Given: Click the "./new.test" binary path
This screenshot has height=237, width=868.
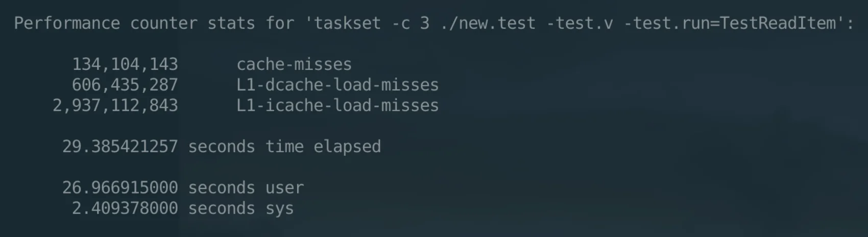Looking at the screenshot, I should click(x=488, y=23).
